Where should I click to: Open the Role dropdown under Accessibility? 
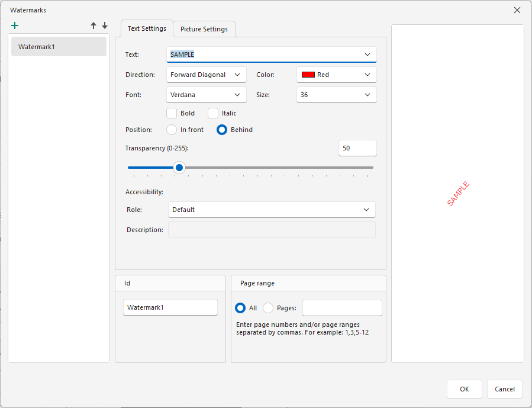coord(271,209)
